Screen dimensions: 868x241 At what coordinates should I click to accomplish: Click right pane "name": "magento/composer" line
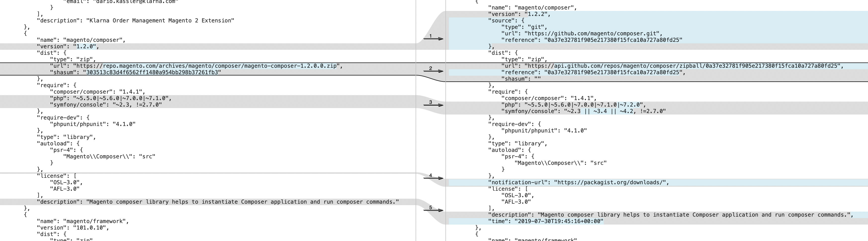click(532, 7)
